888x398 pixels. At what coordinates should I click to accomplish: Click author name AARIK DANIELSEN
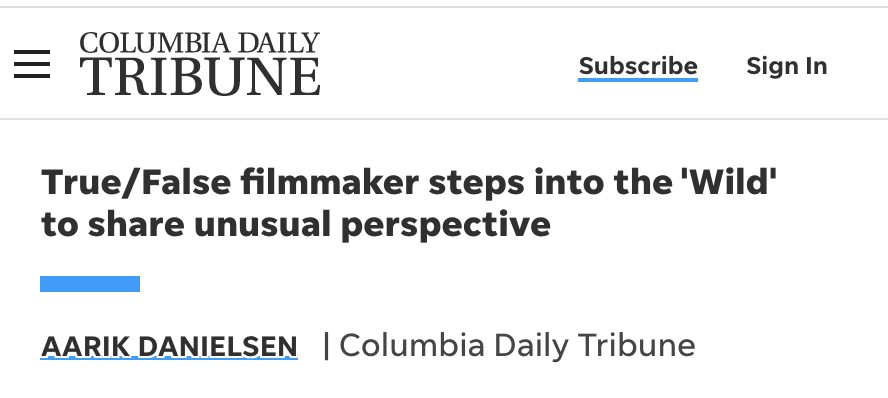coord(169,346)
